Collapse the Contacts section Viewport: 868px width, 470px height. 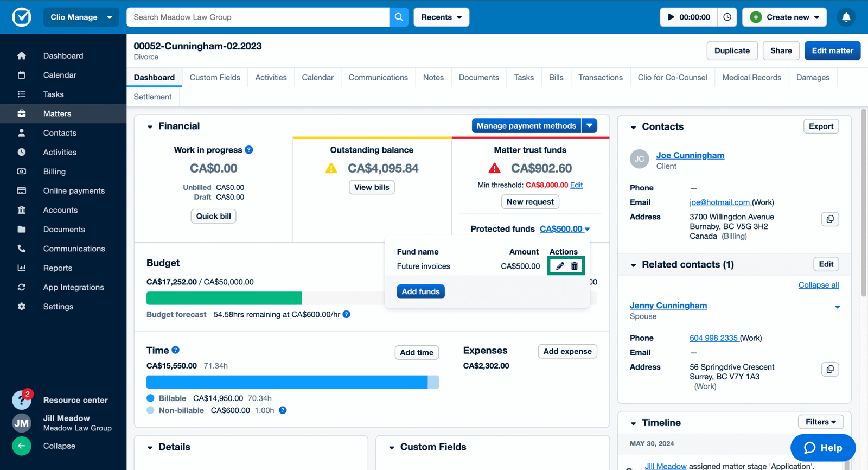[x=633, y=127]
